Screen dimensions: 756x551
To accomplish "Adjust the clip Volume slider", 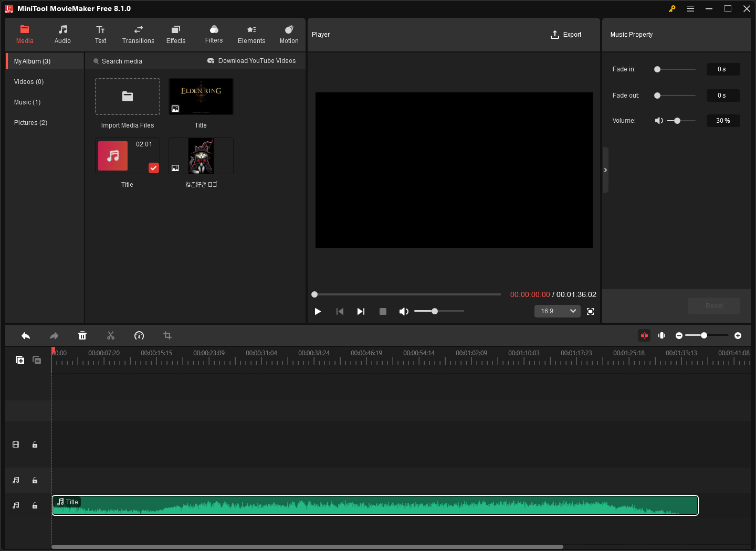I will pos(681,121).
